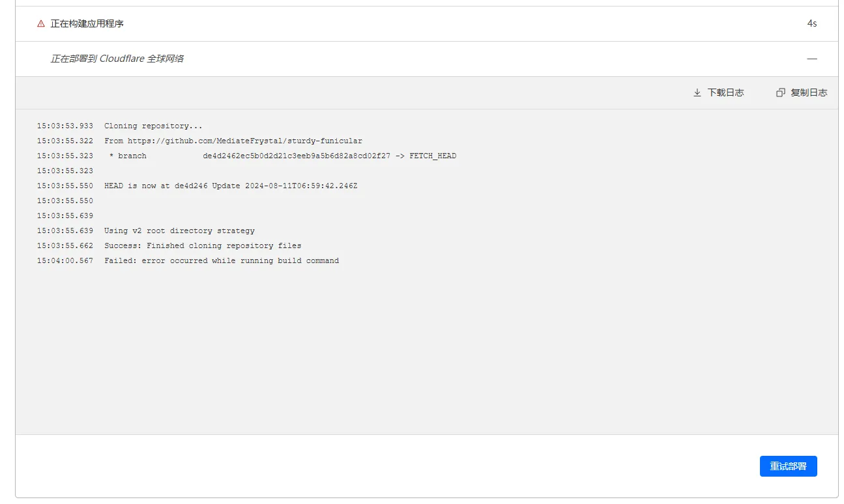Expand the 正在构建应用程序 build step
This screenshot has width=844, height=504.
[x=87, y=23]
